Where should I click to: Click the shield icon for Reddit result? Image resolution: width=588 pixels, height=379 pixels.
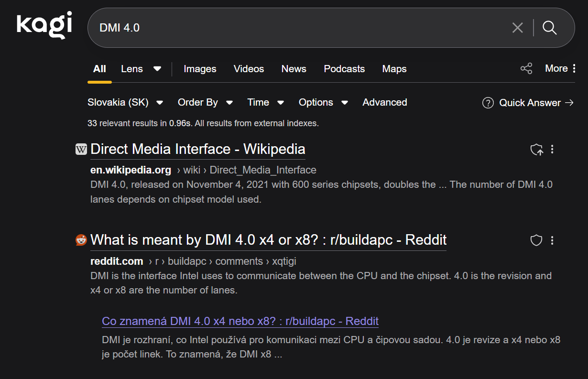point(536,240)
